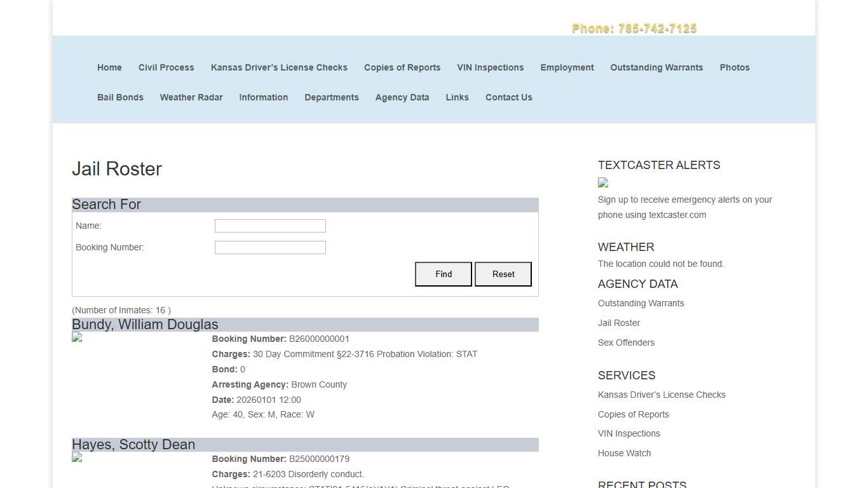
Task: Open the Jail Roster sidebar link
Action: (x=619, y=323)
